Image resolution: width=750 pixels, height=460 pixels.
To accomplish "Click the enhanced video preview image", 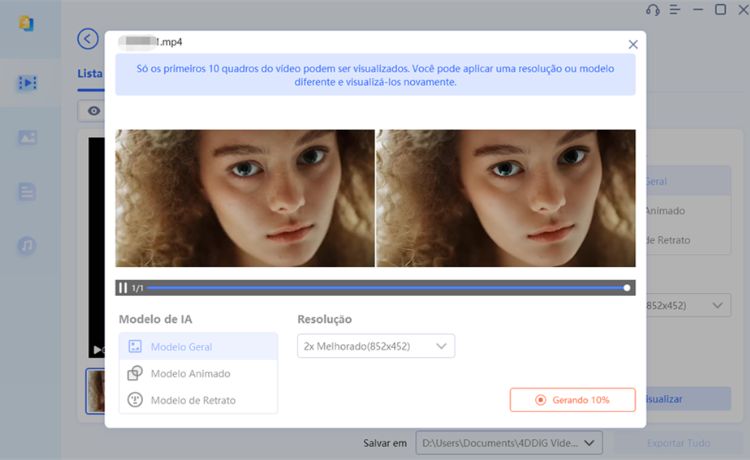I will [506, 198].
